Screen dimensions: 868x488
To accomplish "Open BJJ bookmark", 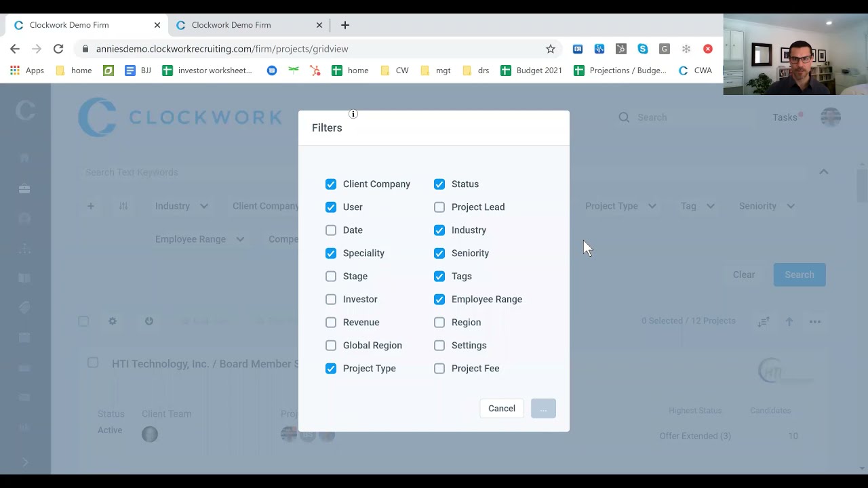I will tap(138, 70).
